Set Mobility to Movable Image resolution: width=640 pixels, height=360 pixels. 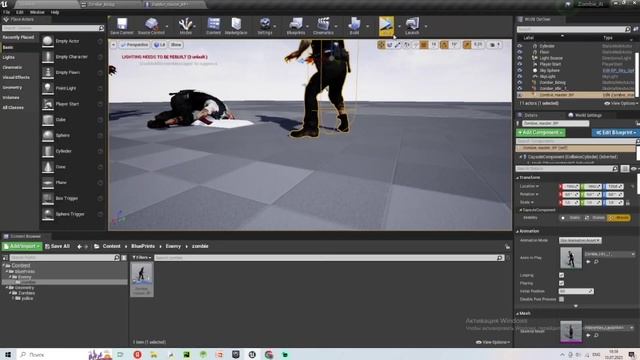619,218
